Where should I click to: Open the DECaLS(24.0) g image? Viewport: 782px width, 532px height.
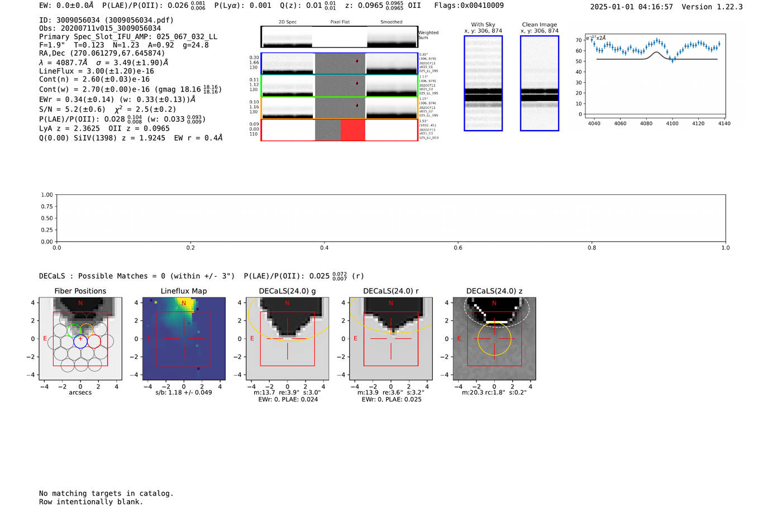288,339
